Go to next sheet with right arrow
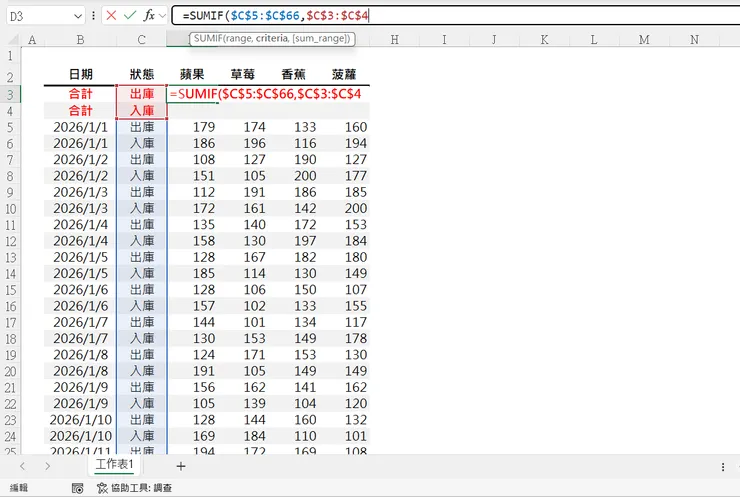 click(x=47, y=466)
